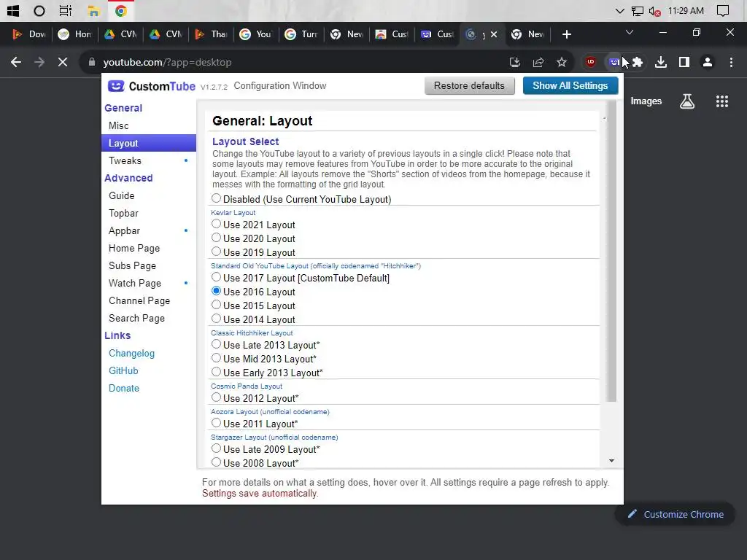Click the youtube.com address bar

[295, 62]
